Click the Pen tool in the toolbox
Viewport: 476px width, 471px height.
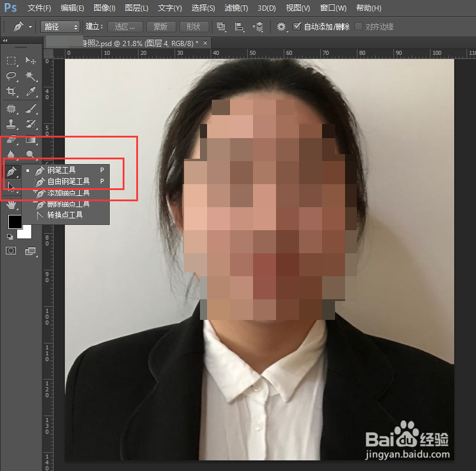[x=12, y=172]
